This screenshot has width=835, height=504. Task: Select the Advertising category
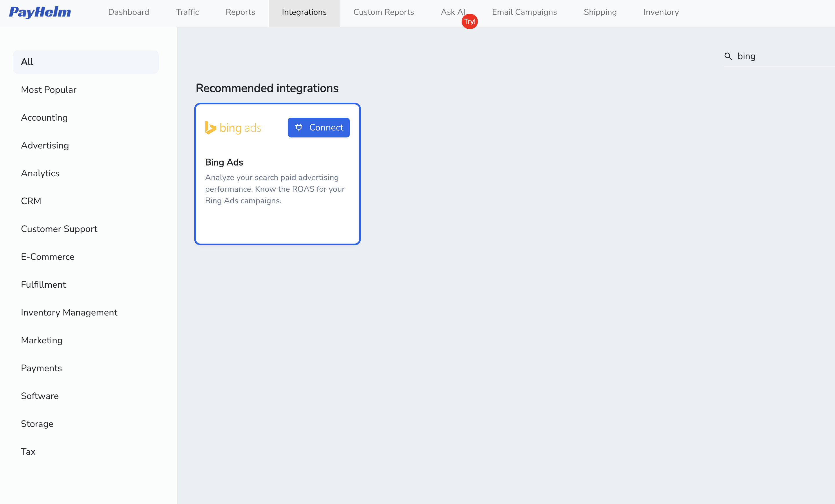click(x=45, y=145)
